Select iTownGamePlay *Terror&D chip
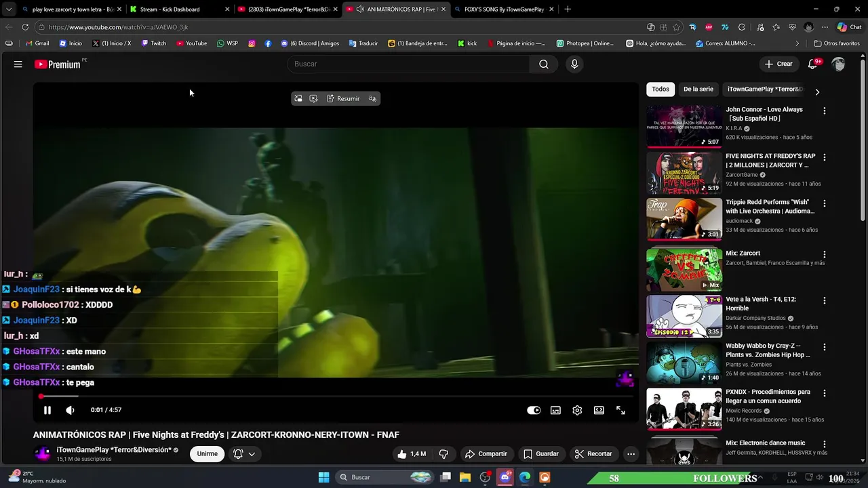This screenshot has width=868, height=488. pos(764,89)
